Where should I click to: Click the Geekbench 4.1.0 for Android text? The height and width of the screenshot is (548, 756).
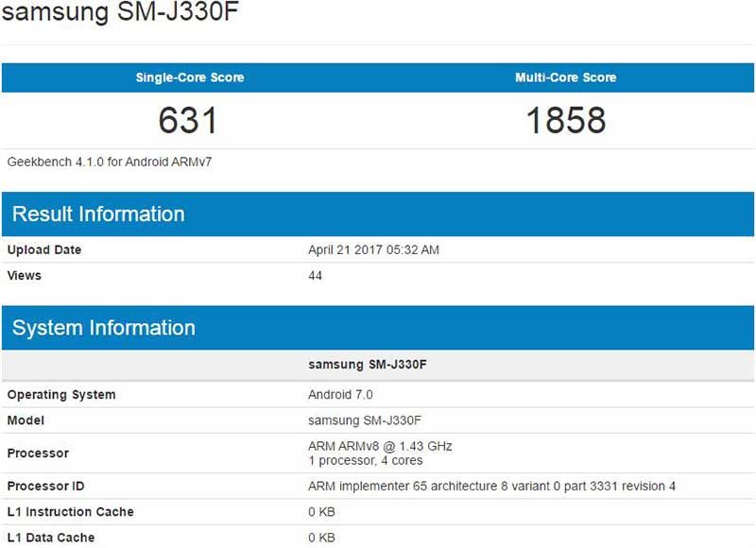(110, 162)
